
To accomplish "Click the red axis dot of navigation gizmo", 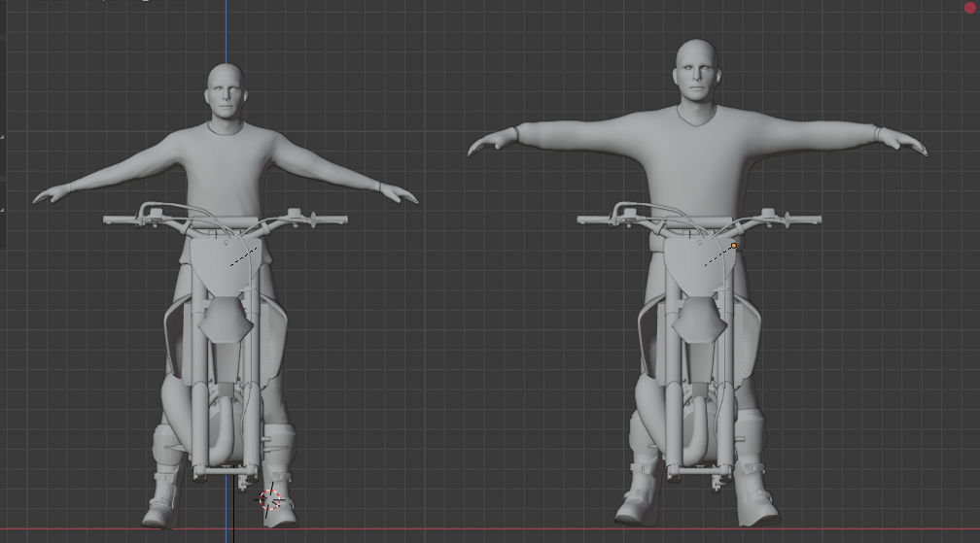I will (x=970, y=7).
